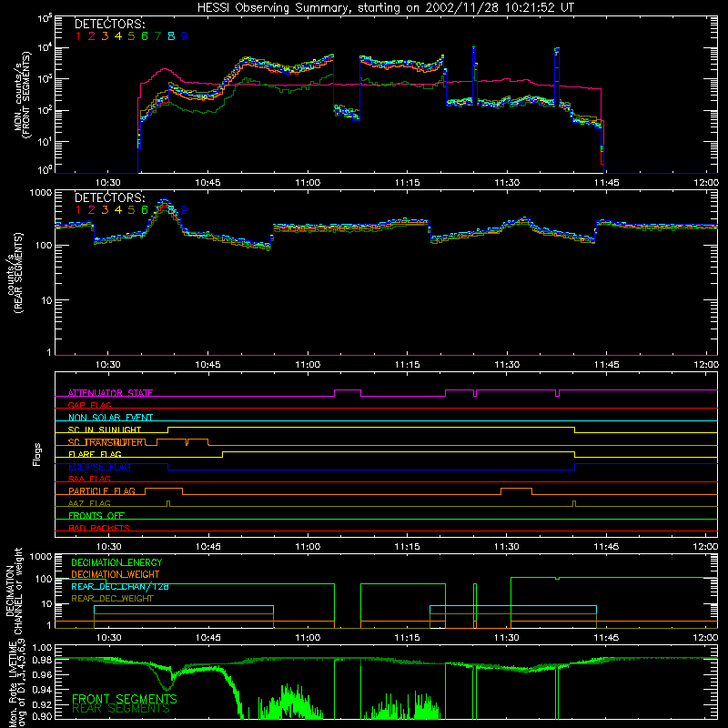Select blue detector 9 legend in front segments panel
Screen dimensions: 728x728
tap(185, 36)
